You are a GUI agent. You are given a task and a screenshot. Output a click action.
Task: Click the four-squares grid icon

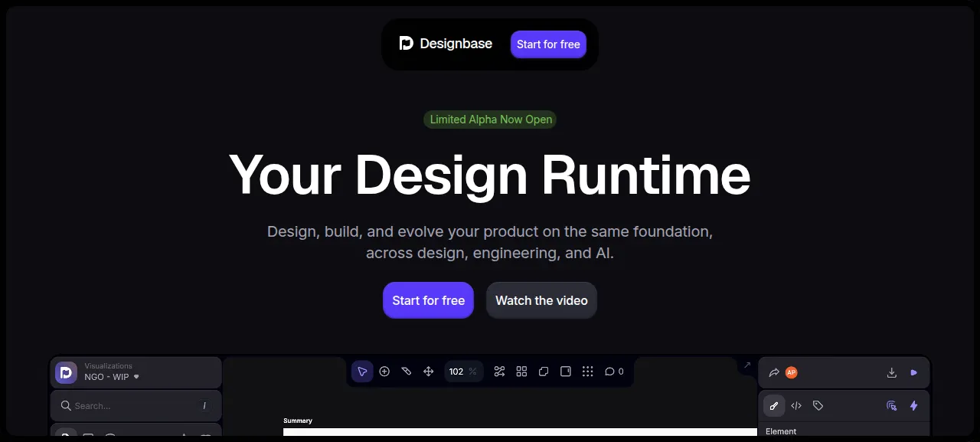click(521, 372)
